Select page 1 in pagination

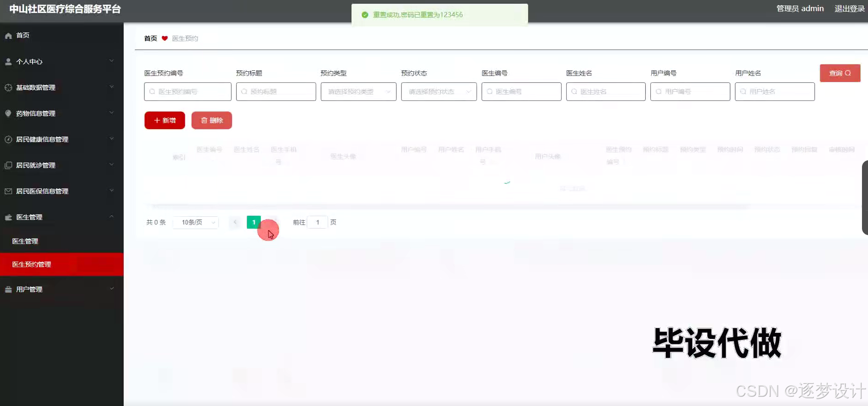click(x=254, y=222)
